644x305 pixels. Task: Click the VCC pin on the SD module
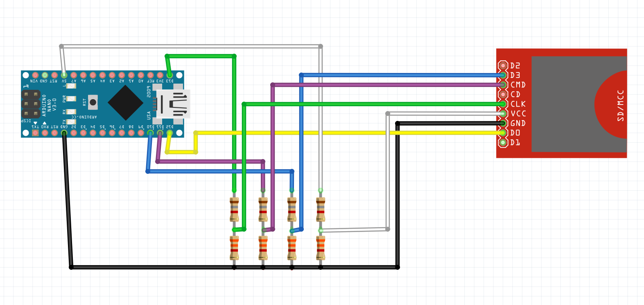click(x=503, y=114)
